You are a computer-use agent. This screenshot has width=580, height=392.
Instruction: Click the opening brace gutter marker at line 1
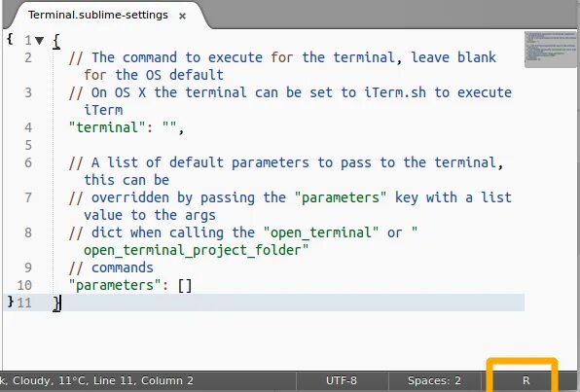tap(10, 39)
